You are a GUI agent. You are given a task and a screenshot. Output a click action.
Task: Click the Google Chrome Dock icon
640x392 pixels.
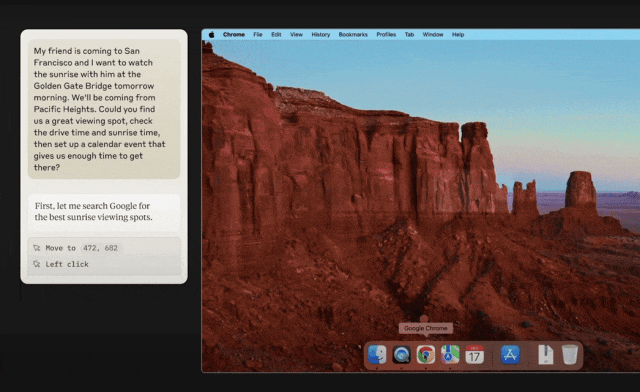coord(426,354)
